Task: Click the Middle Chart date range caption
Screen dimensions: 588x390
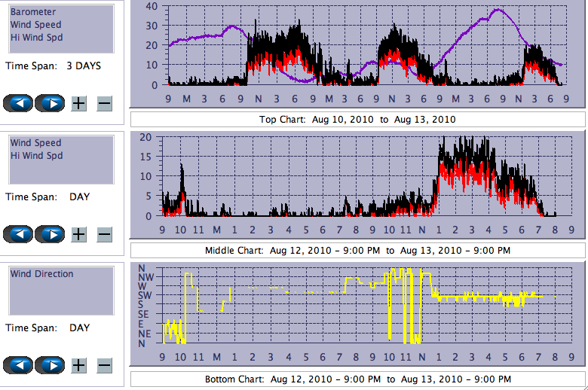Action: (357, 251)
